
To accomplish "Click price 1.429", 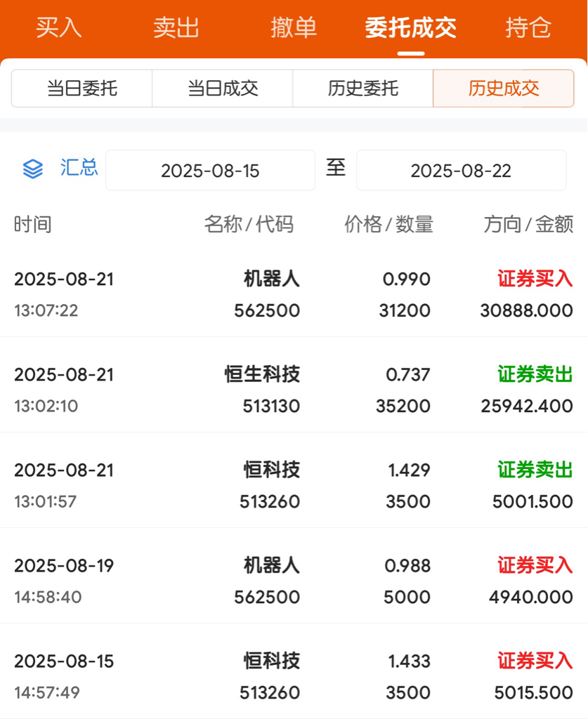I will click(x=409, y=470).
